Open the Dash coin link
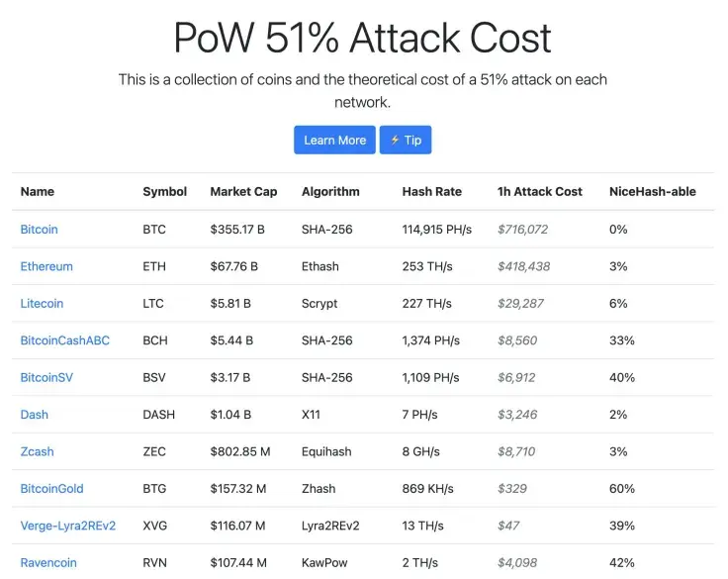 [35, 415]
